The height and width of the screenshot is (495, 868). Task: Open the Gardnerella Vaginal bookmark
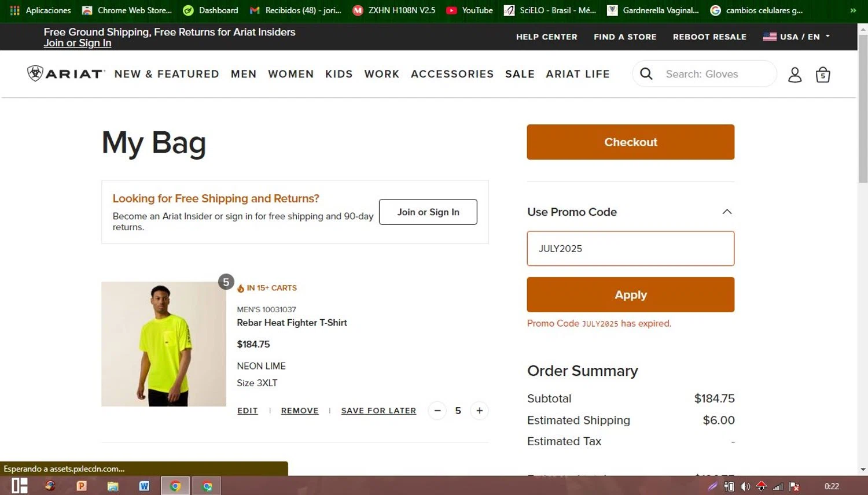coord(653,10)
